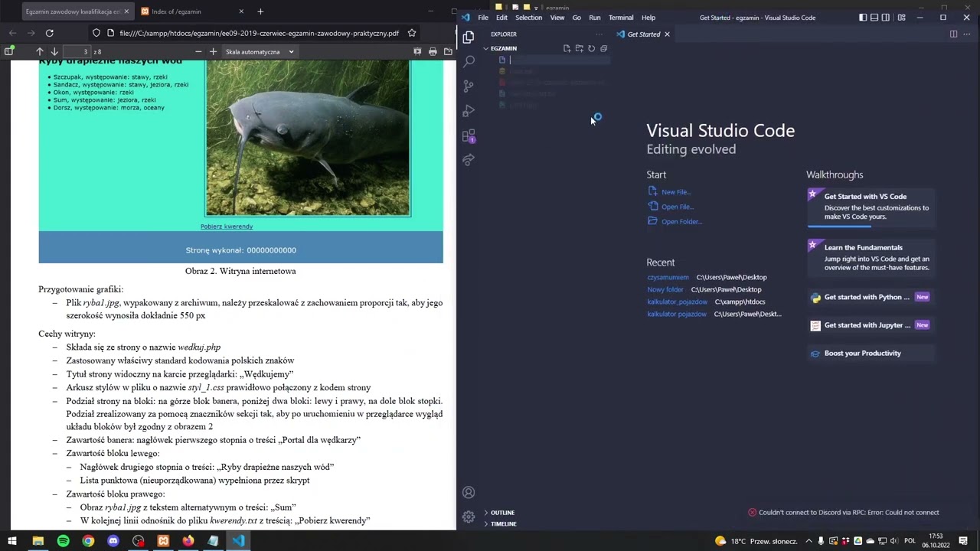Open Run and Debug view in VS Code
The width and height of the screenshot is (980, 551).
coord(469,111)
